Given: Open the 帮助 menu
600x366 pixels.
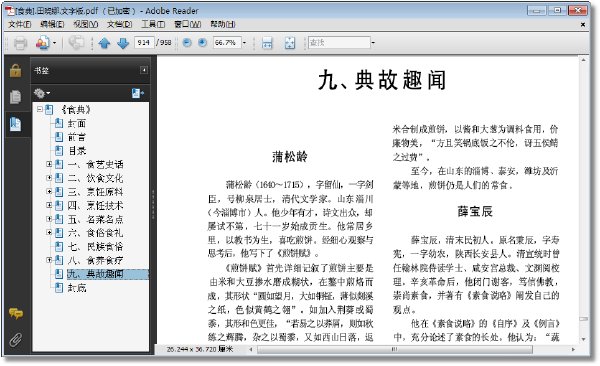Looking at the screenshot, I should tap(222, 24).
